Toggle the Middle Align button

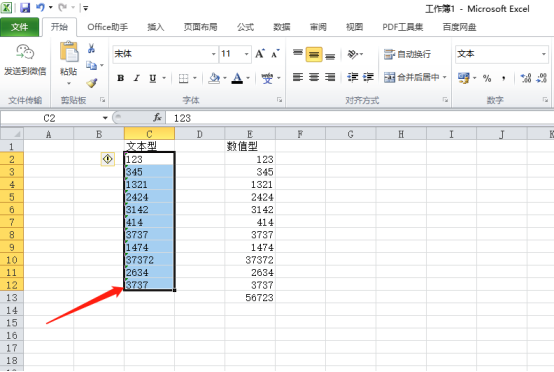pyautogui.click(x=314, y=54)
